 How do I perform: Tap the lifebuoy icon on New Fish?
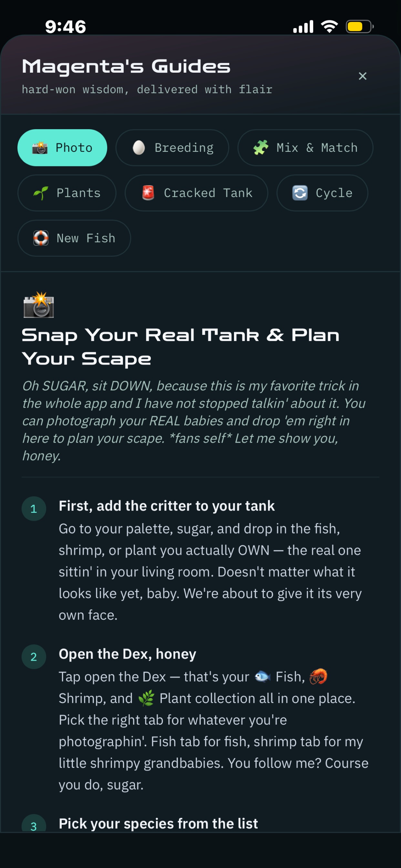[x=41, y=238]
